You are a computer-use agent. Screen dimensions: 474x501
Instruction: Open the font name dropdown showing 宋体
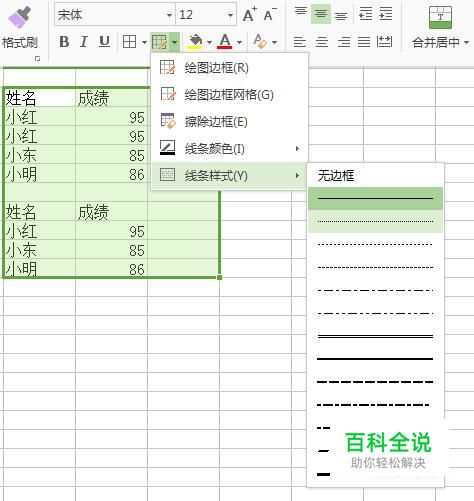pyautogui.click(x=169, y=15)
